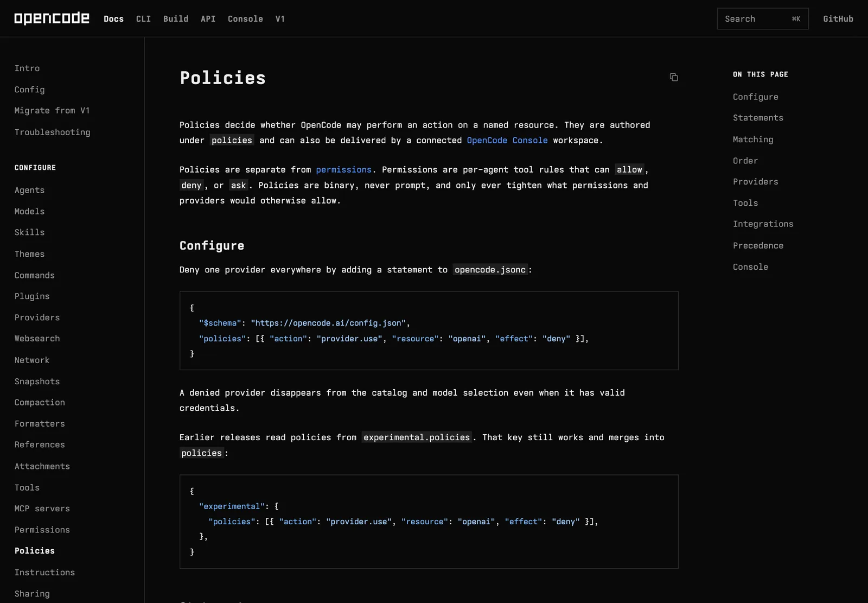868x603 pixels.
Task: Jump to Precedence section anchor
Action: (x=758, y=245)
